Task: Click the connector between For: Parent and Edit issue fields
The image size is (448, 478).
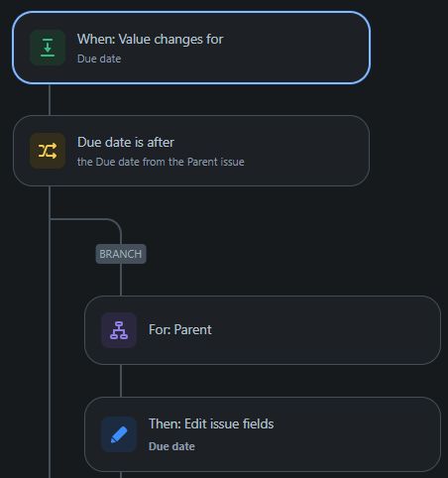Action: coord(121,381)
